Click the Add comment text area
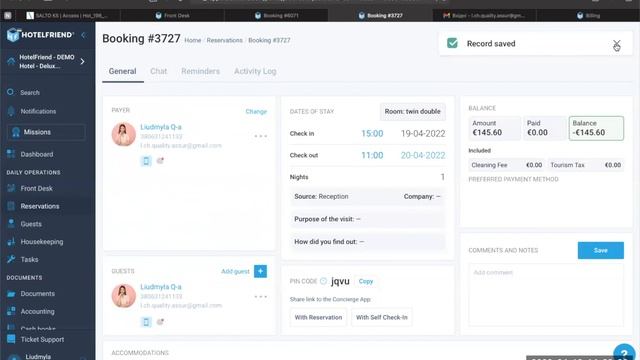The height and width of the screenshot is (360, 640). pos(546,295)
